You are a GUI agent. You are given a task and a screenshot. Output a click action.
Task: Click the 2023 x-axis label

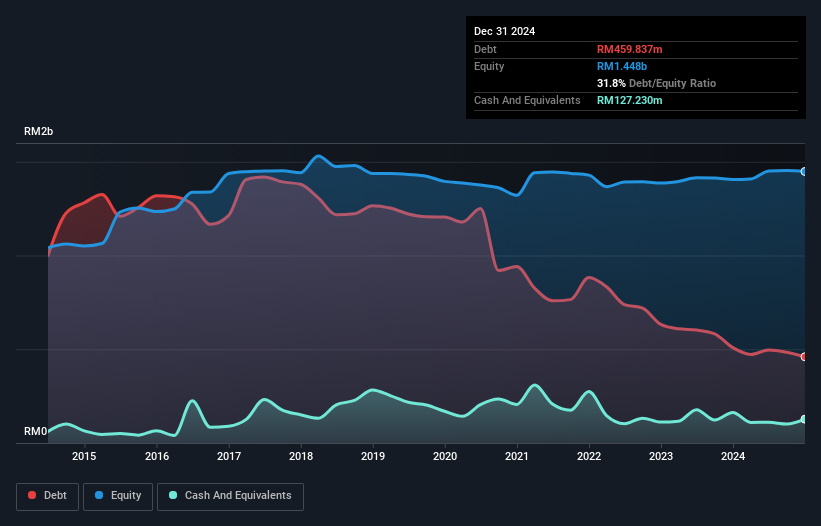pyautogui.click(x=661, y=456)
